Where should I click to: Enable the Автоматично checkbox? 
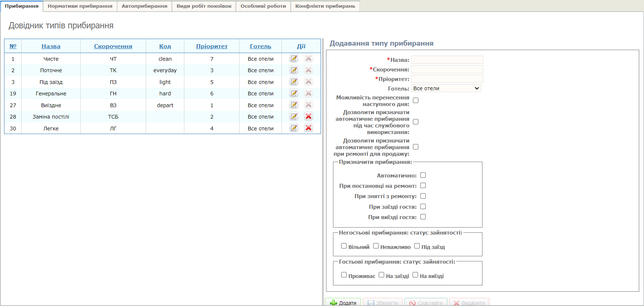(x=423, y=175)
